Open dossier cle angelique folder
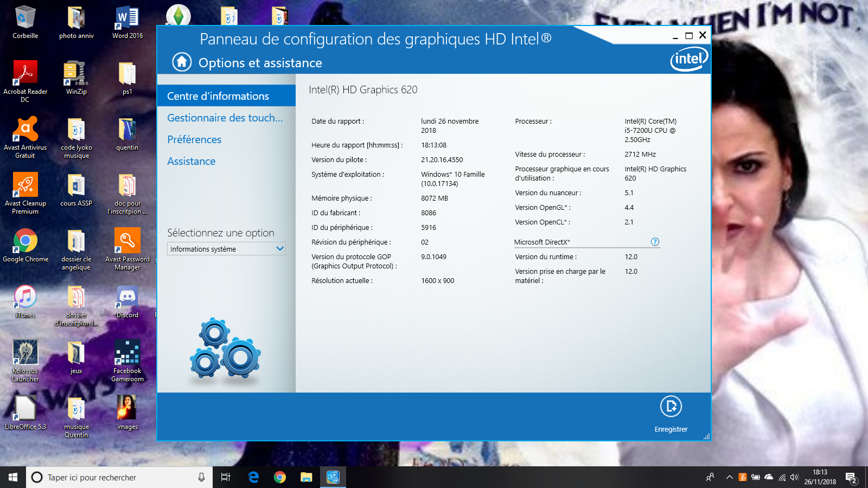Viewport: 868px width, 488px height. [76, 249]
